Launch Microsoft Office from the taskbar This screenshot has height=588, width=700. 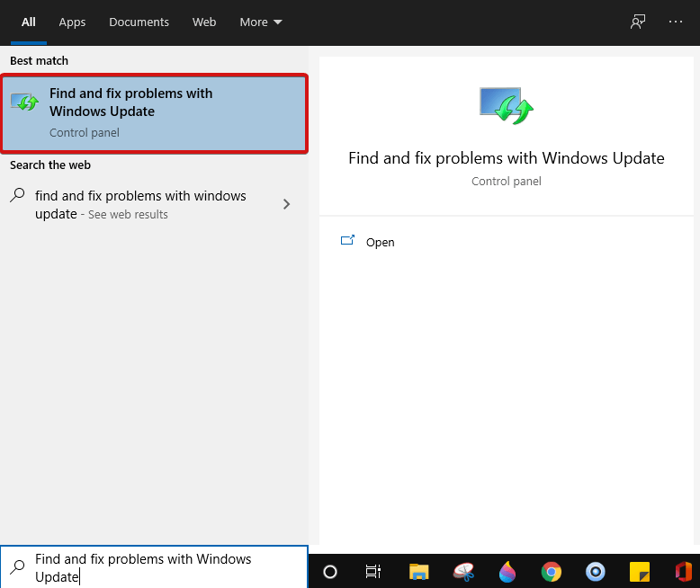pyautogui.click(x=684, y=572)
